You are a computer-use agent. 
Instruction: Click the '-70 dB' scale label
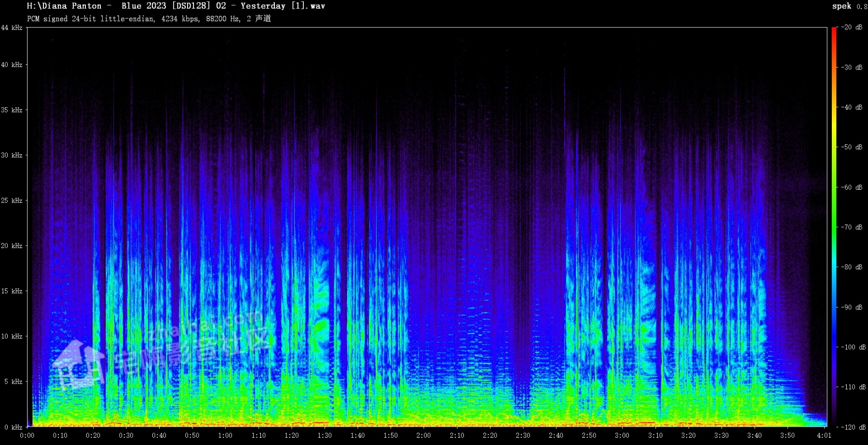[852, 227]
